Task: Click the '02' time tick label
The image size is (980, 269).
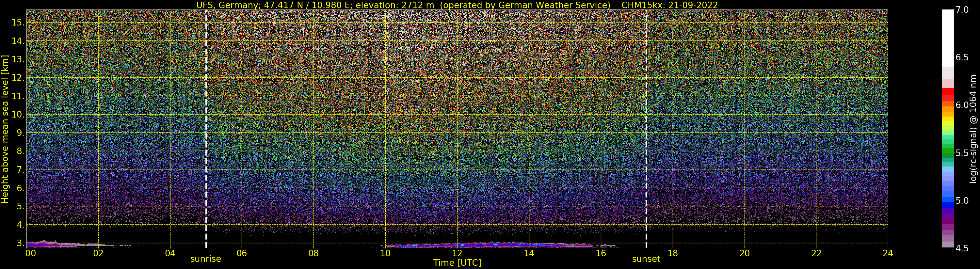Action: (x=98, y=253)
